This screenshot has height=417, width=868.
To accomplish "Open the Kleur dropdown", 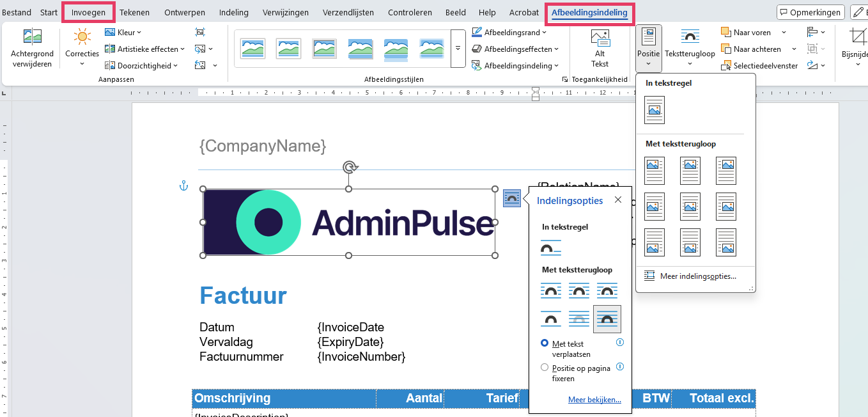I will (x=123, y=32).
